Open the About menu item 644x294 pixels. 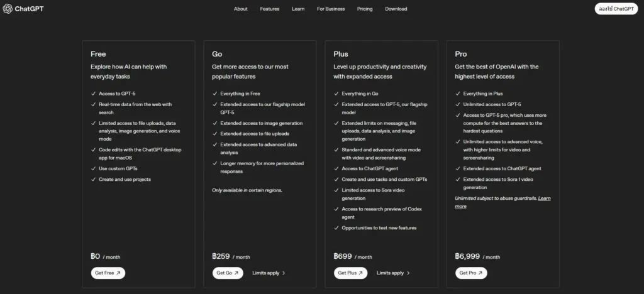click(x=241, y=9)
